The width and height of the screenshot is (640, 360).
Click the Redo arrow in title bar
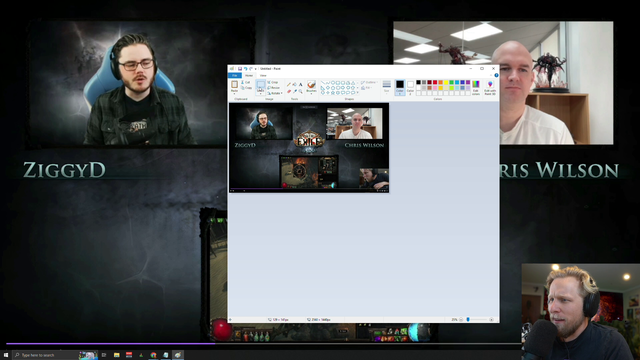(x=251, y=69)
